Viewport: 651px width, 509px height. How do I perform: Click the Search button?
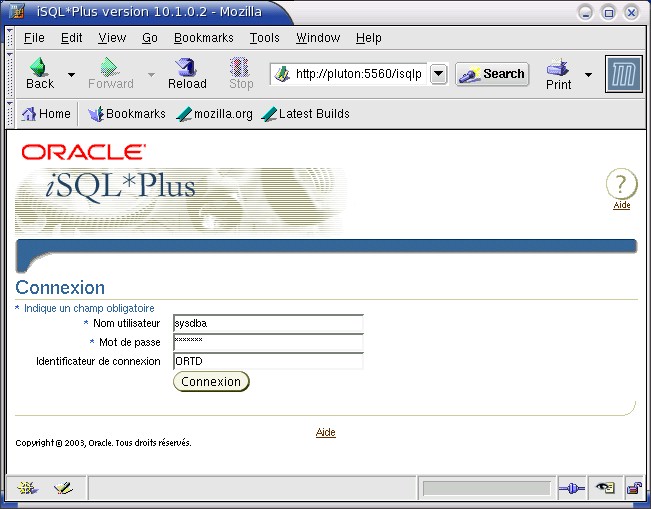pos(492,74)
